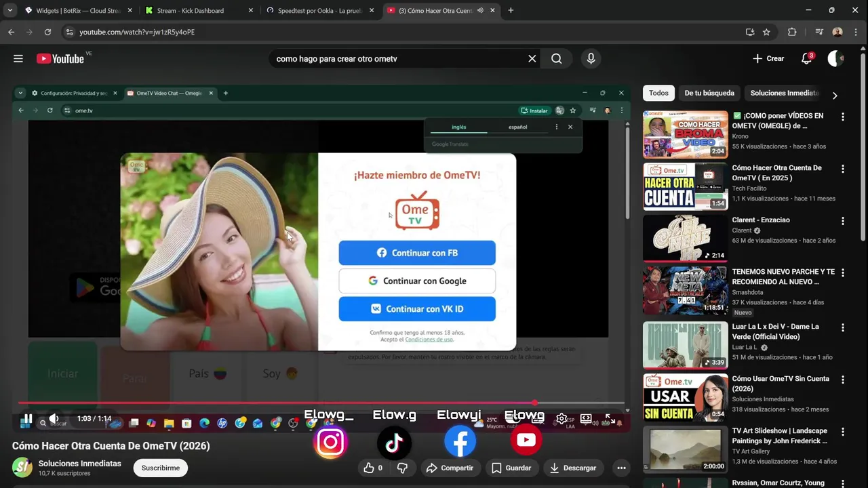The width and height of the screenshot is (868, 488).
Task: Open options for Smashdota video
Action: click(x=843, y=272)
